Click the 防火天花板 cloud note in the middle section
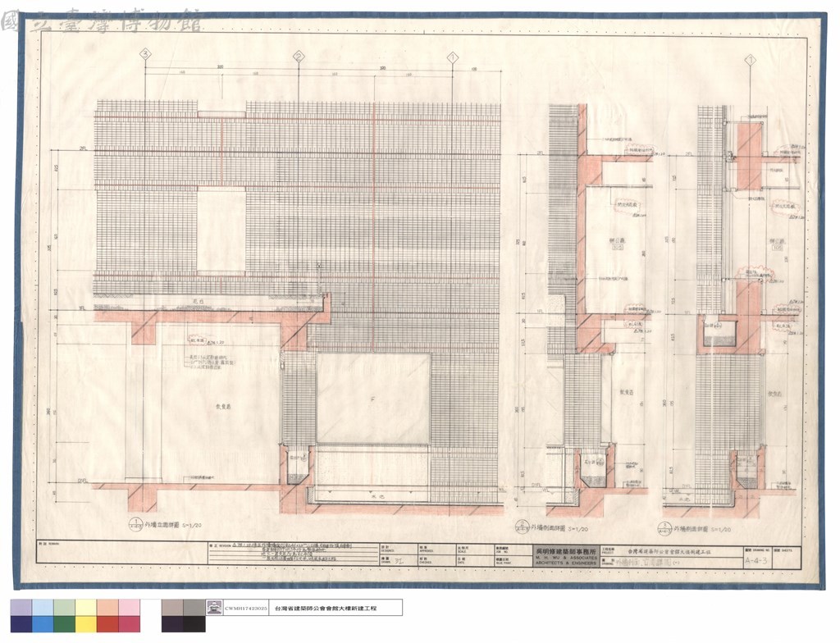Viewport: 840px width, 643px height. (626, 205)
